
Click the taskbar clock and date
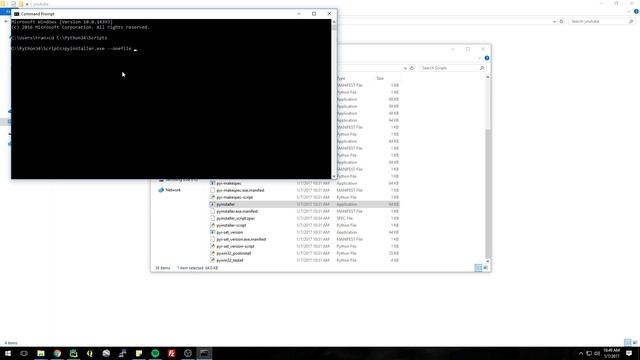pos(611,353)
